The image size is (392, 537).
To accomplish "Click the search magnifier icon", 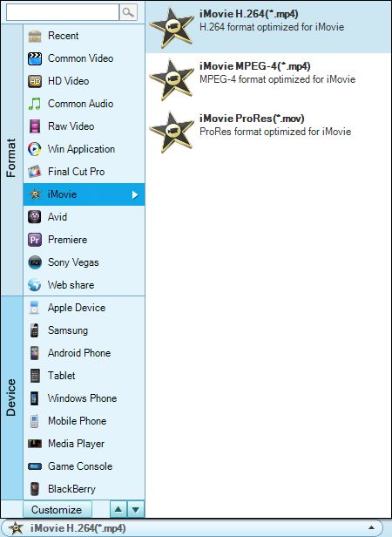I will (x=128, y=12).
